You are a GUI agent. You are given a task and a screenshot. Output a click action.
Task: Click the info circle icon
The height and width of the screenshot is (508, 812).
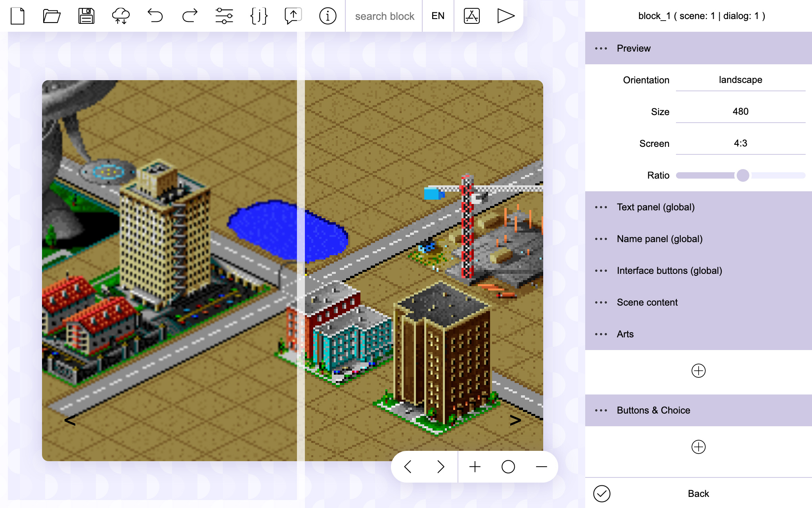tap(327, 16)
